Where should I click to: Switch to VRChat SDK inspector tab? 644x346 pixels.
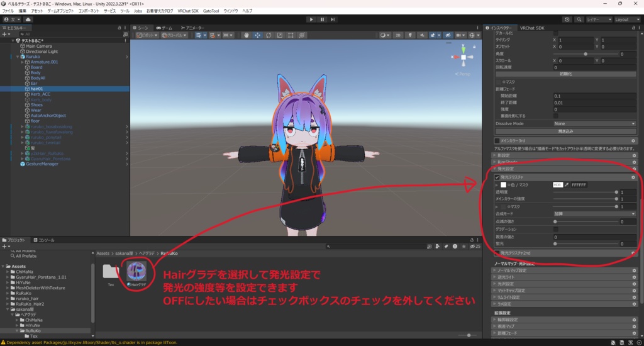tap(532, 28)
